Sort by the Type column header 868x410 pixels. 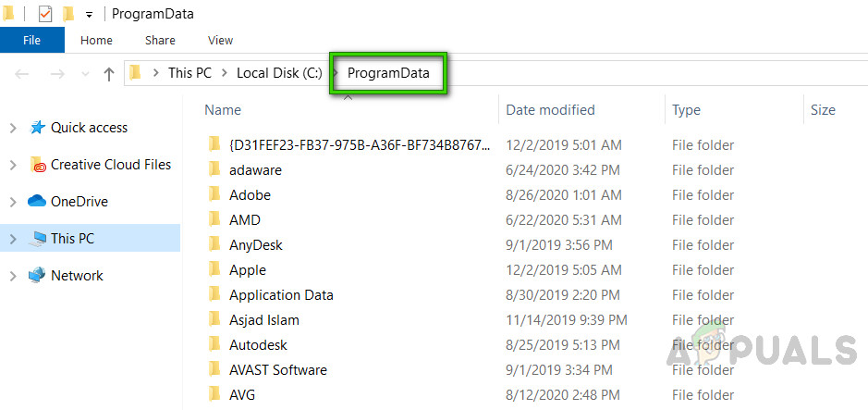pos(686,110)
